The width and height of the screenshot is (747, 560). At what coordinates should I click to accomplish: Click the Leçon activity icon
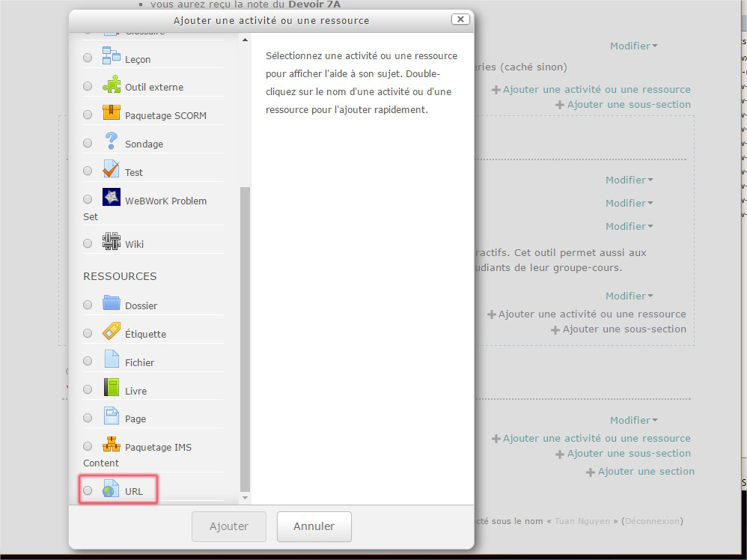111,55
